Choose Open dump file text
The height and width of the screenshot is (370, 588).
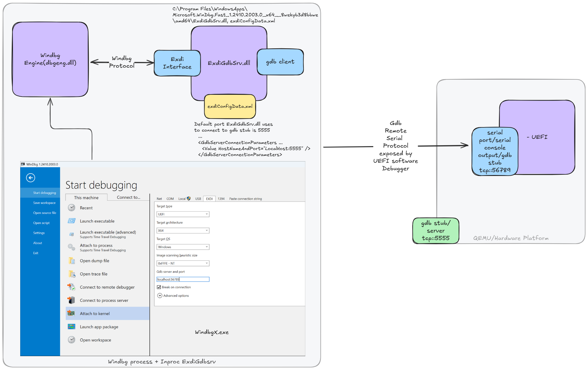coord(94,261)
